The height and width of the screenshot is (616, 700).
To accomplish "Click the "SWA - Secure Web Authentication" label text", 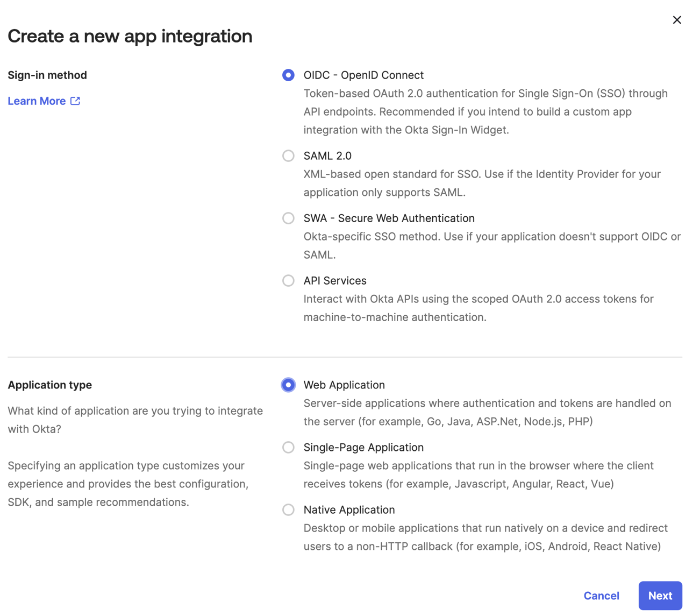I will (389, 218).
